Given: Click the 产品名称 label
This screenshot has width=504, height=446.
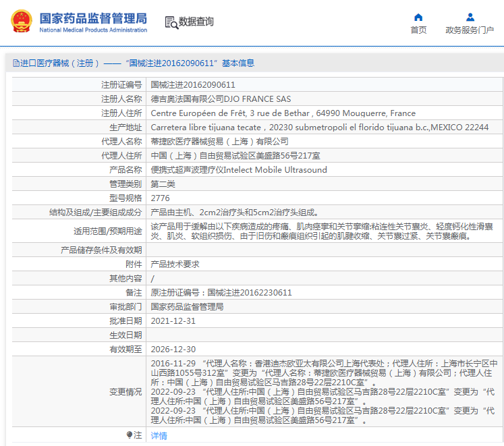Looking at the screenshot, I should pos(125,170).
